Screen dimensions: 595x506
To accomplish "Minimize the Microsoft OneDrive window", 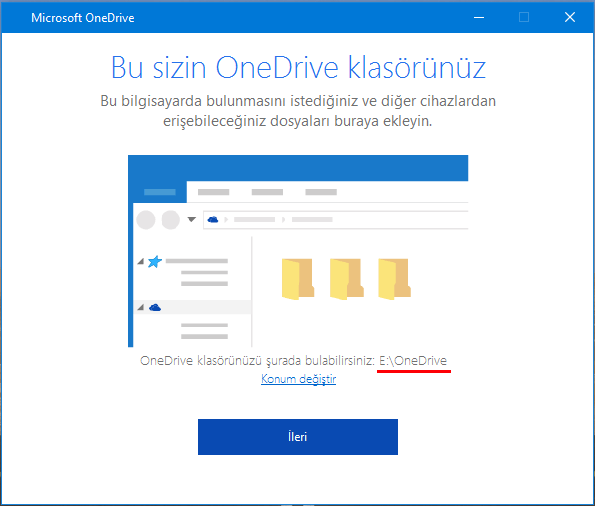I will pyautogui.click(x=479, y=17).
